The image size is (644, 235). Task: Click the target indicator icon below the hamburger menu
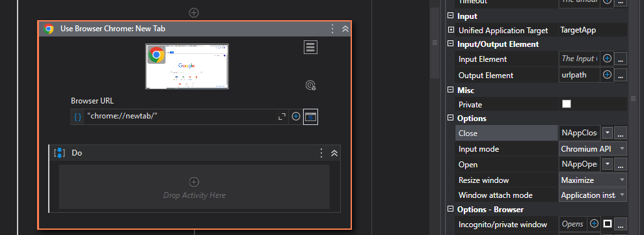(x=310, y=85)
